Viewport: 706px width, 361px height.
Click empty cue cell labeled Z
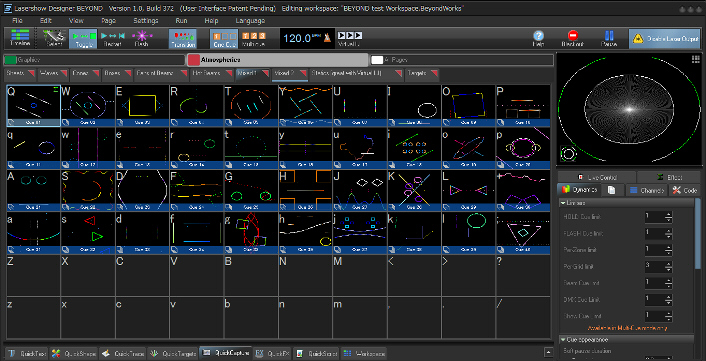point(33,275)
